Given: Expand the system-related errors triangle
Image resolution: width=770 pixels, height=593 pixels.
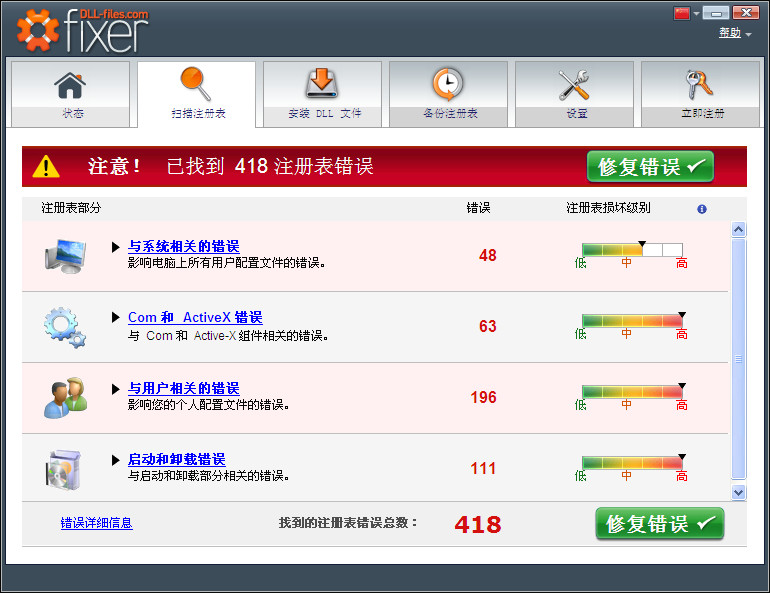Looking at the screenshot, I should 115,247.
